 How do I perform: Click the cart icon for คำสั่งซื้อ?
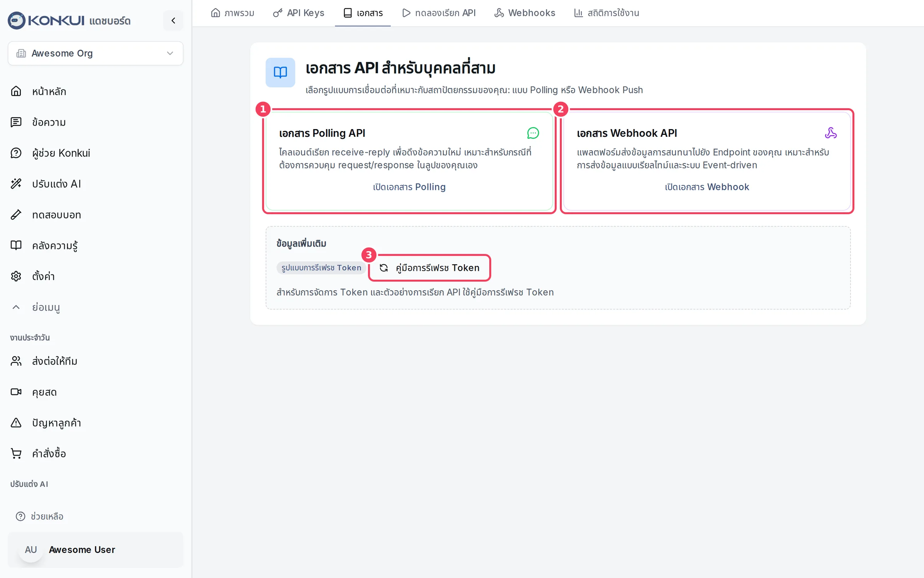(x=16, y=454)
